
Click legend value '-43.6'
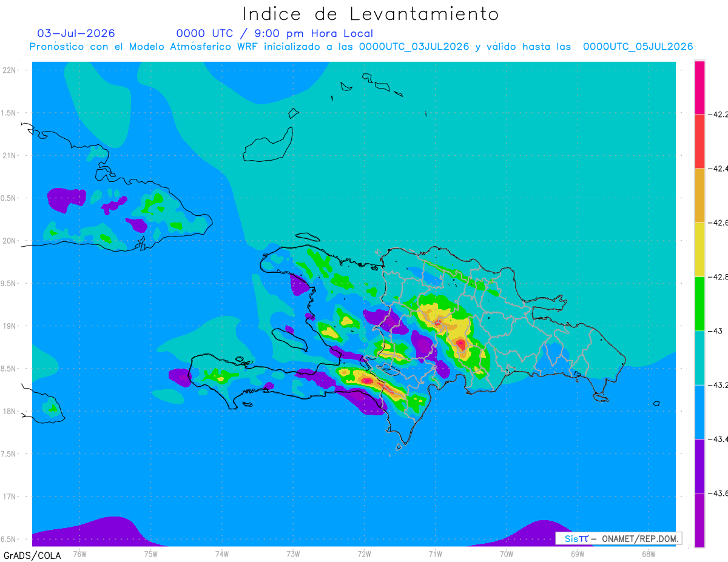718,493
